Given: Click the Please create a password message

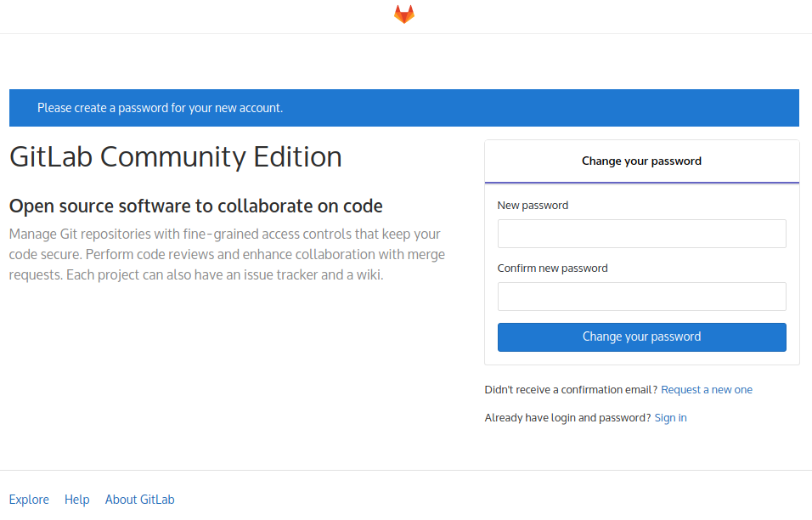Looking at the screenshot, I should pos(160,108).
